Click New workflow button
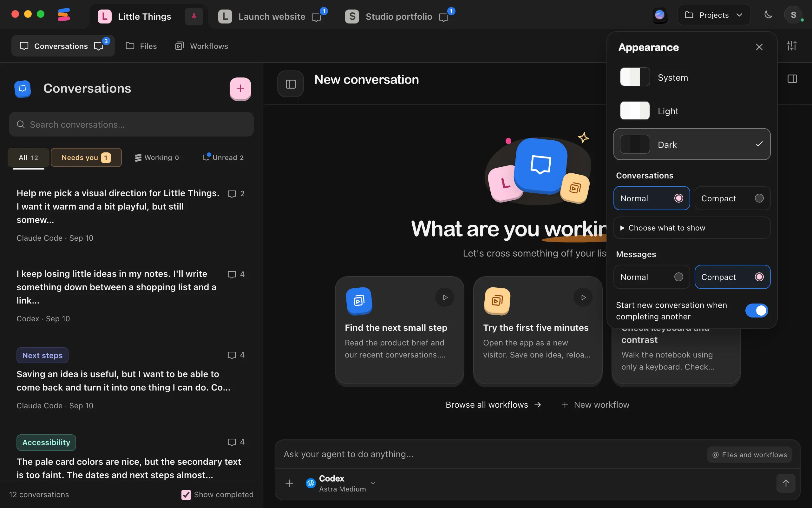This screenshot has width=812, height=508. point(596,405)
